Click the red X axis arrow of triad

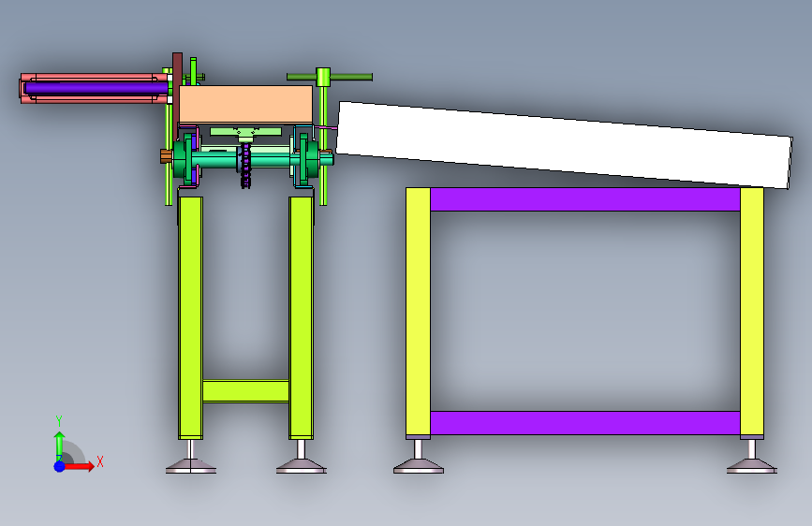(79, 466)
